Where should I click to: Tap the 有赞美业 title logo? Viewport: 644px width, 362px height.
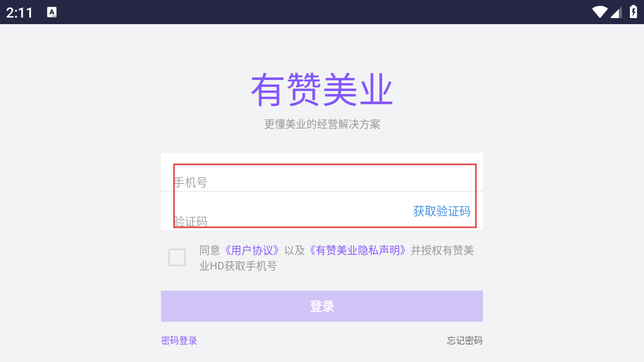pos(322,90)
